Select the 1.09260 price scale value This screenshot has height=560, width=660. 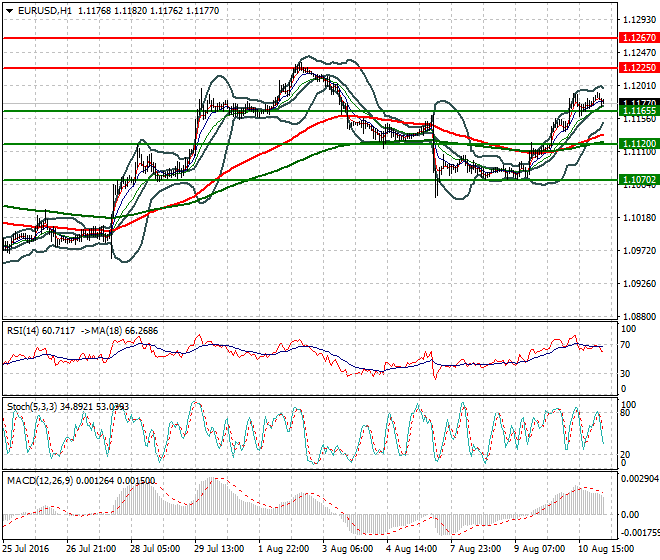click(639, 284)
